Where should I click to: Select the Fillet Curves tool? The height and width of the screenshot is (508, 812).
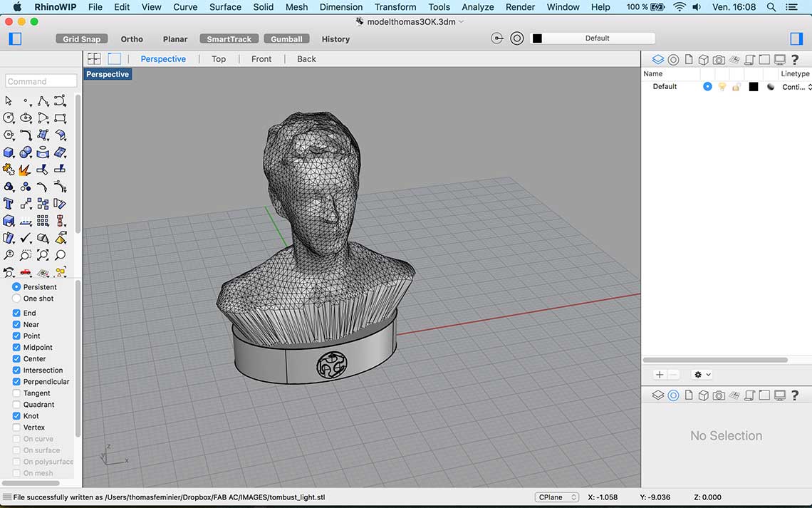pyautogui.click(x=26, y=135)
